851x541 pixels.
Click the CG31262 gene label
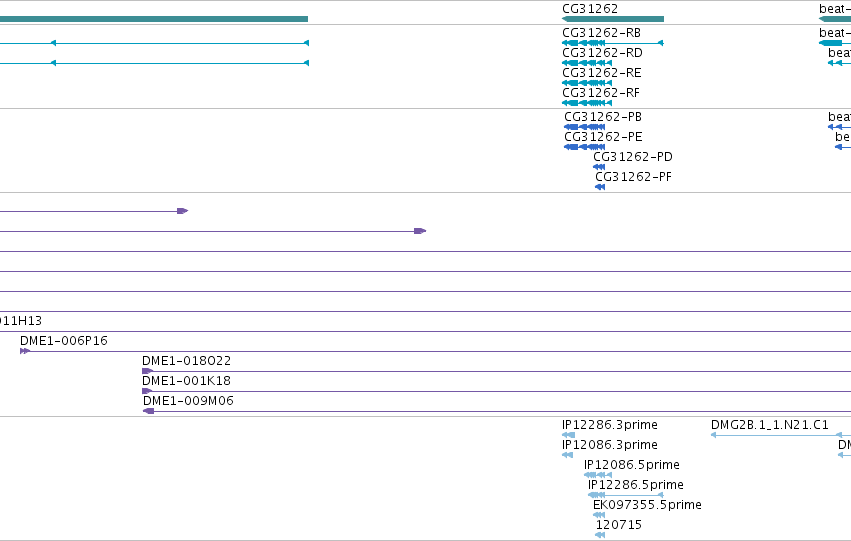(x=590, y=9)
